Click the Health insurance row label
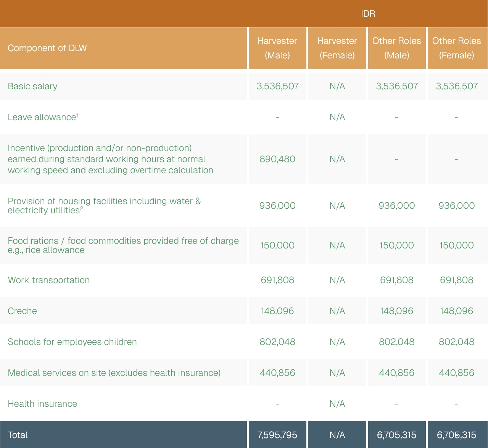Screen dimensions: 488x448 click(42, 404)
